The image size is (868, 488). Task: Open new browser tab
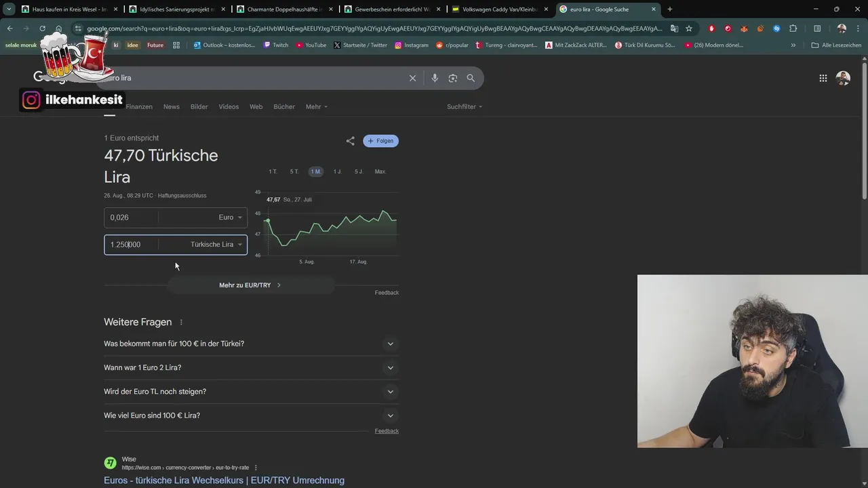(x=670, y=9)
